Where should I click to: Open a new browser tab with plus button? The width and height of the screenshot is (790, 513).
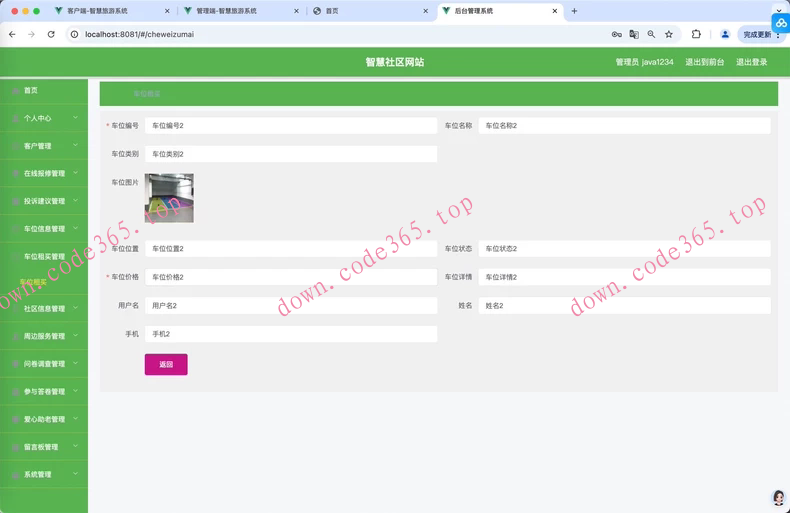[x=574, y=11]
